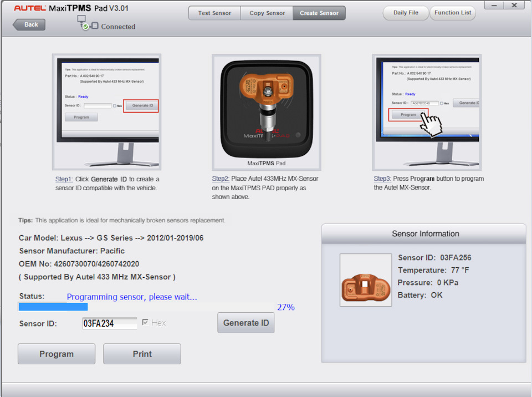Image resolution: width=532 pixels, height=397 pixels.
Task: Click the Generate ID button
Action: (246, 323)
